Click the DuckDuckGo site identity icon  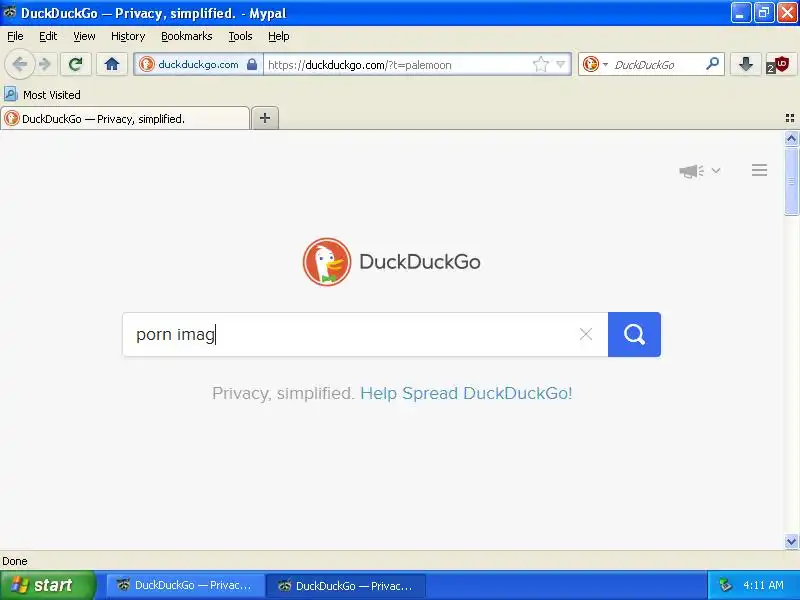click(147, 64)
